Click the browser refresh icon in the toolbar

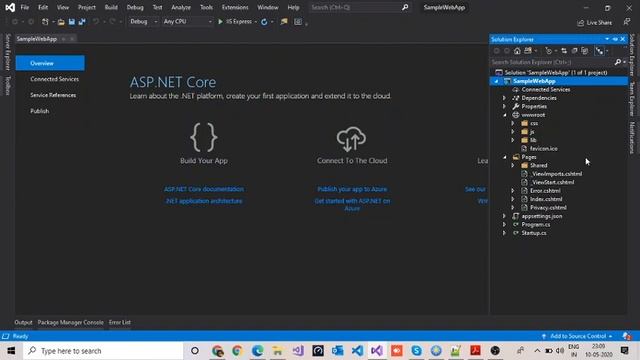(x=264, y=22)
